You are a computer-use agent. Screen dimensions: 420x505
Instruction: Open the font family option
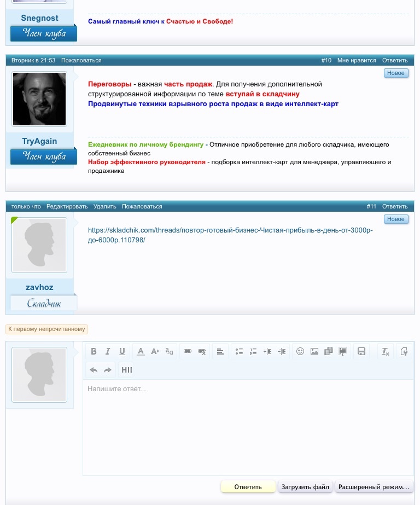[169, 351]
